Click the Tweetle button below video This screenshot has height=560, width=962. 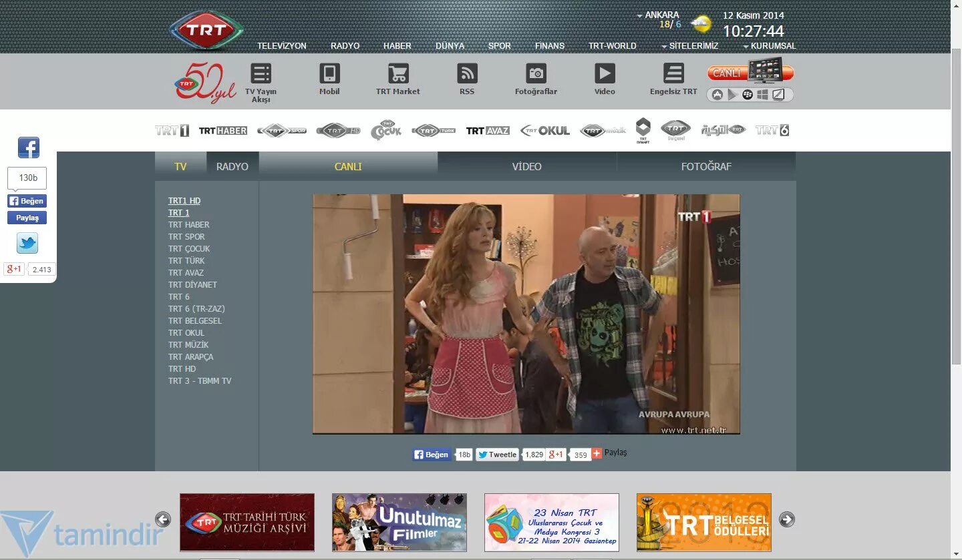pyautogui.click(x=497, y=455)
